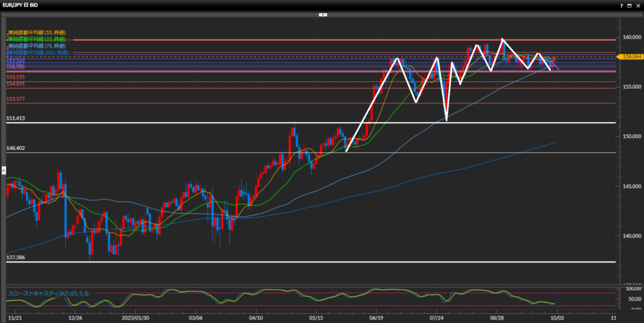Click the slow stochastics (25, 3, 3) label

coord(42,293)
